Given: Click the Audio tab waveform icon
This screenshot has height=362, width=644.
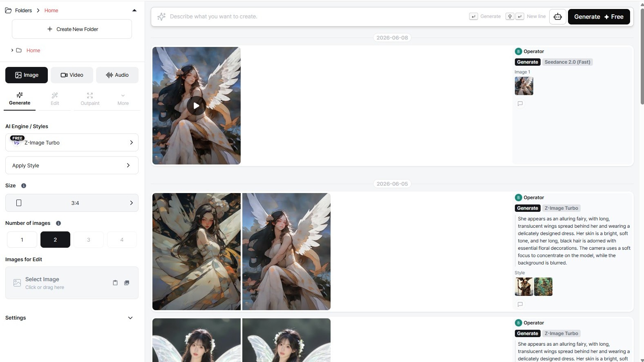Looking at the screenshot, I should click(110, 75).
